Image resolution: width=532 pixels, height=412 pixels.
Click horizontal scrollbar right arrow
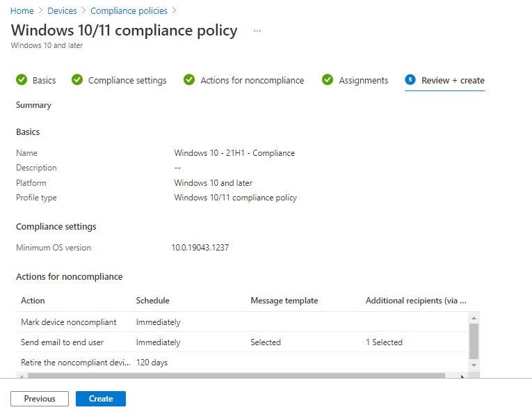coord(462,376)
